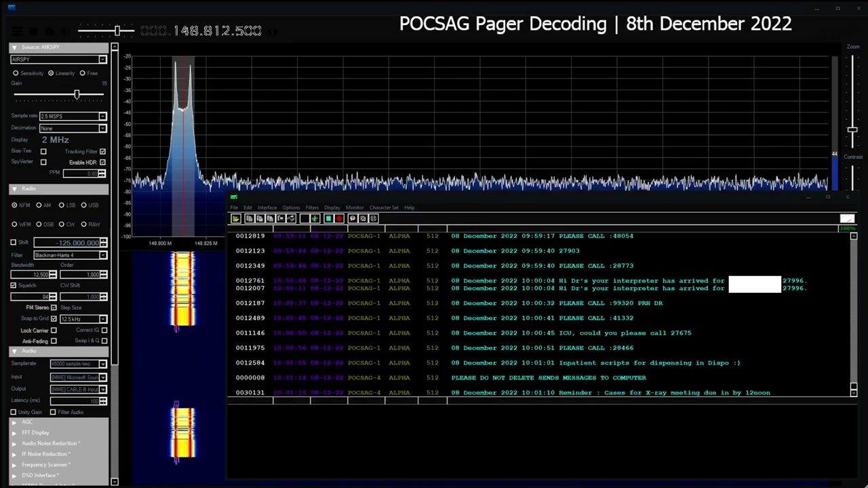Disable the Enable HDR checkbox
The image size is (868, 488).
tap(103, 162)
